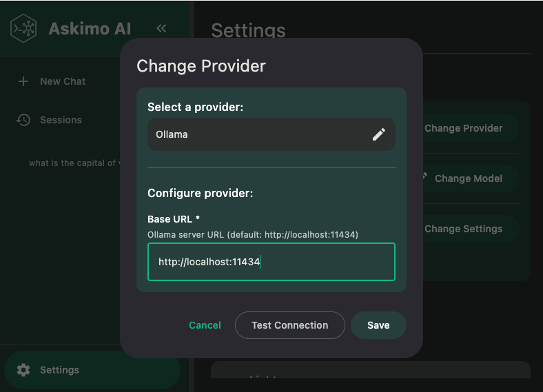
Task: Click the Test Connection button
Action: coord(290,325)
